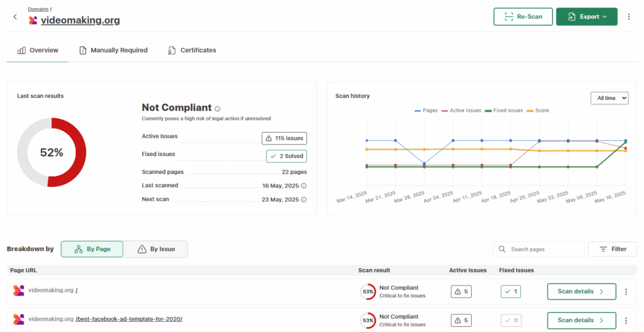The width and height of the screenshot is (644, 332).
Task: Click the favicon in the best-facebook-ad-template row
Action: tap(18, 319)
